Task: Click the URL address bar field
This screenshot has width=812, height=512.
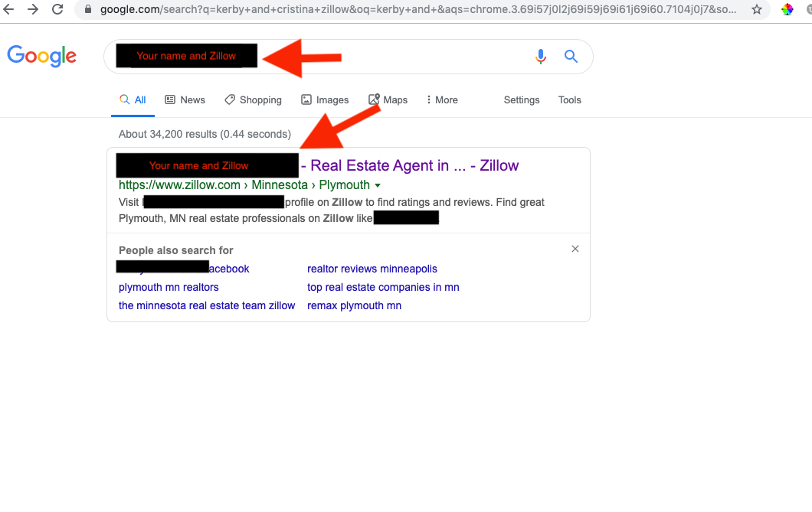Action: click(418, 9)
